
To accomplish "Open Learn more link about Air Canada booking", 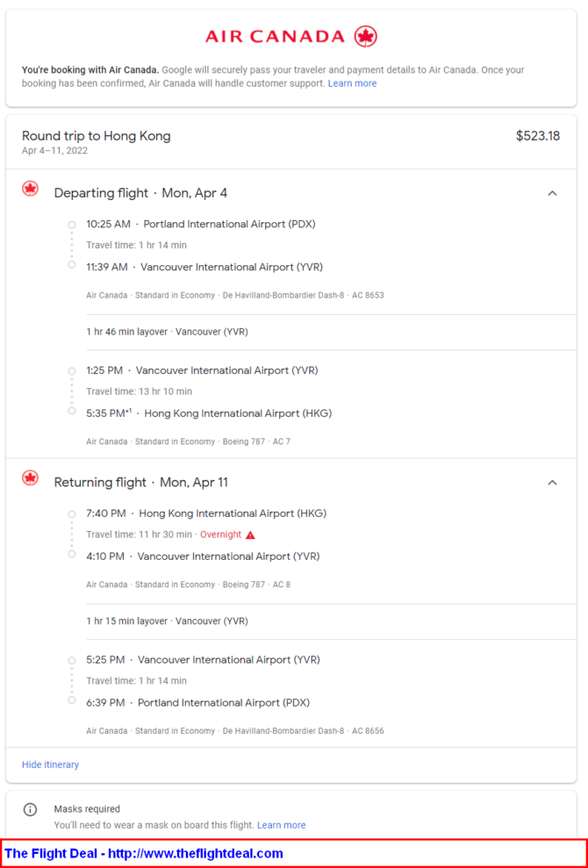I will click(352, 83).
